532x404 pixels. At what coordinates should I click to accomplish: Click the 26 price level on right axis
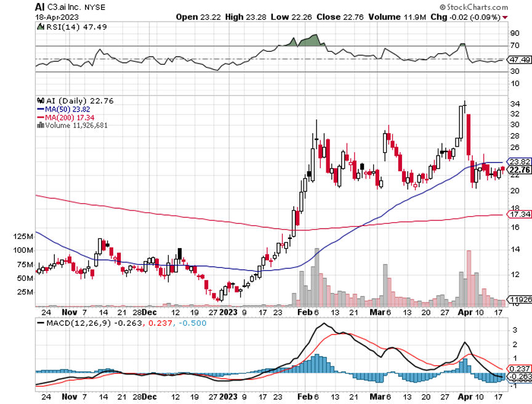[x=515, y=148]
